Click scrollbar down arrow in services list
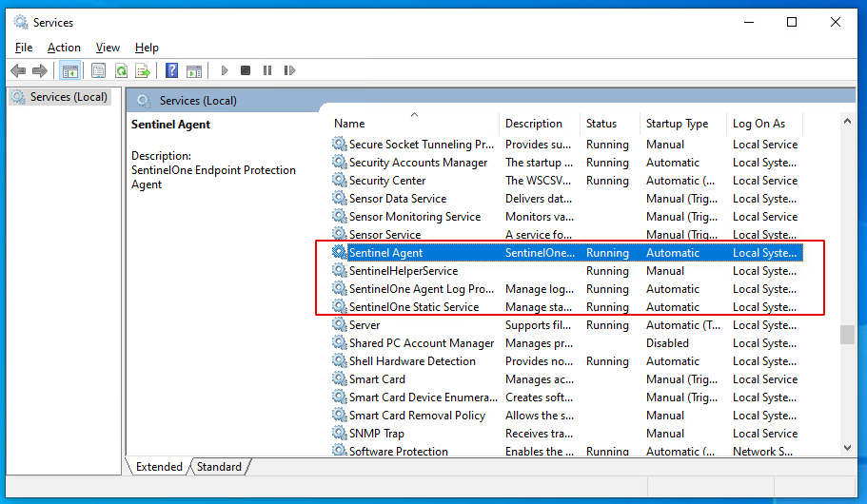The image size is (867, 504). point(847,448)
